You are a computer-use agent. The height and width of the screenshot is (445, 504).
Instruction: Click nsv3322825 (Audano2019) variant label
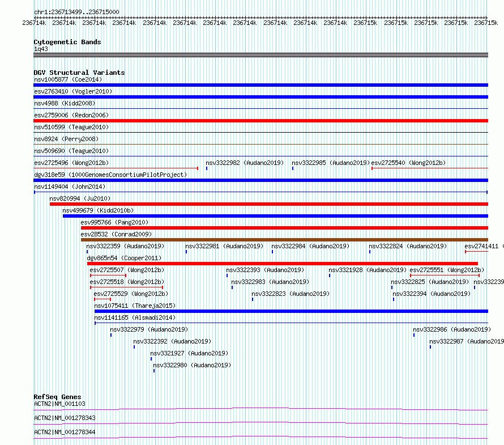430,282
